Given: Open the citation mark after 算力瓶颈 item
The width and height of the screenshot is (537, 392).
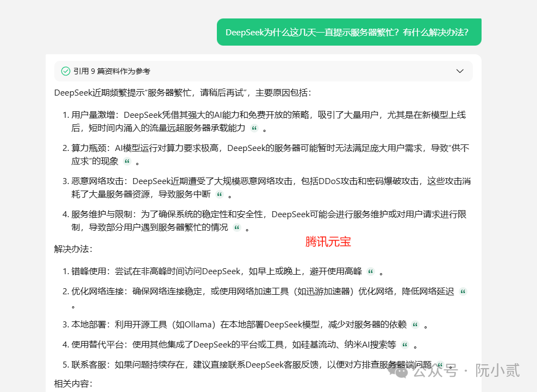Looking at the screenshot, I should coord(127,161).
